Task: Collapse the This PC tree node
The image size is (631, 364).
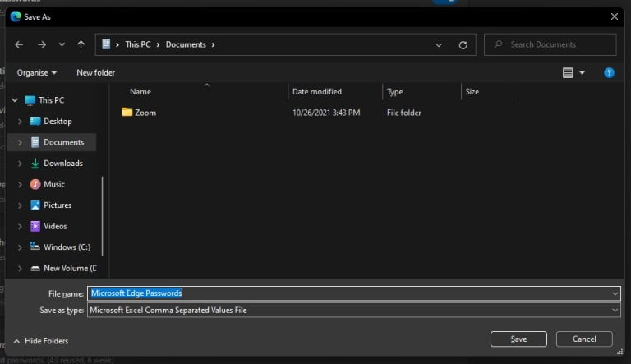Action: [x=15, y=100]
